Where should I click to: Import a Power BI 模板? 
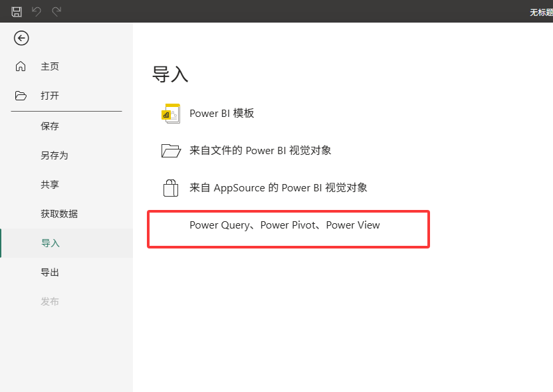coord(221,114)
